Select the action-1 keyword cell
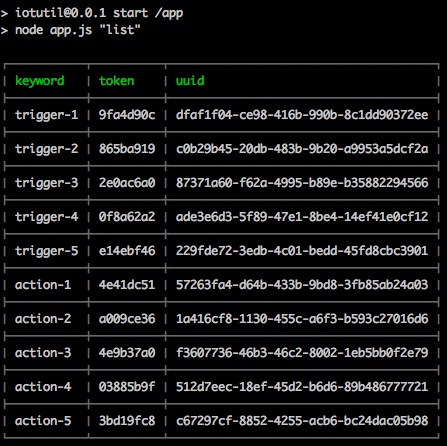 pos(43,285)
